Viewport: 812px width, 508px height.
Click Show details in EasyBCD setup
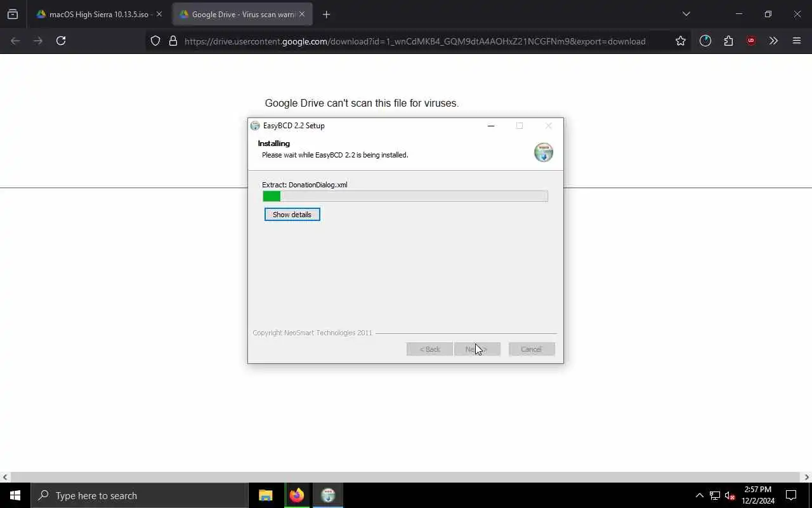pyautogui.click(x=292, y=215)
